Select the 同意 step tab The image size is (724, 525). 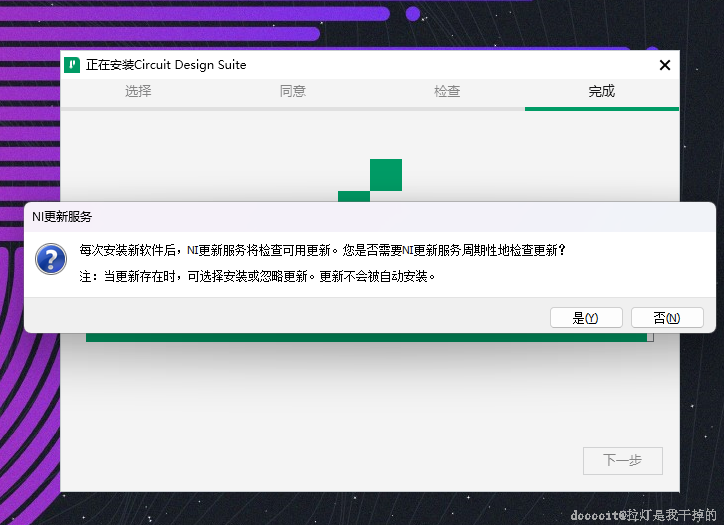(x=293, y=91)
